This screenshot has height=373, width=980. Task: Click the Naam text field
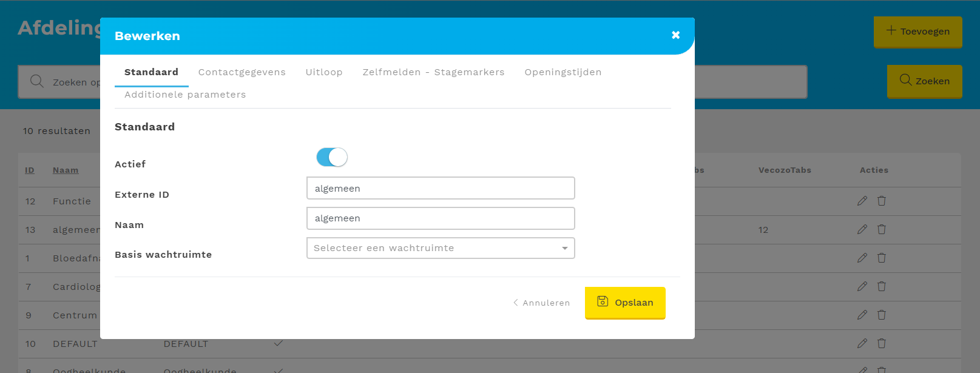[441, 218]
